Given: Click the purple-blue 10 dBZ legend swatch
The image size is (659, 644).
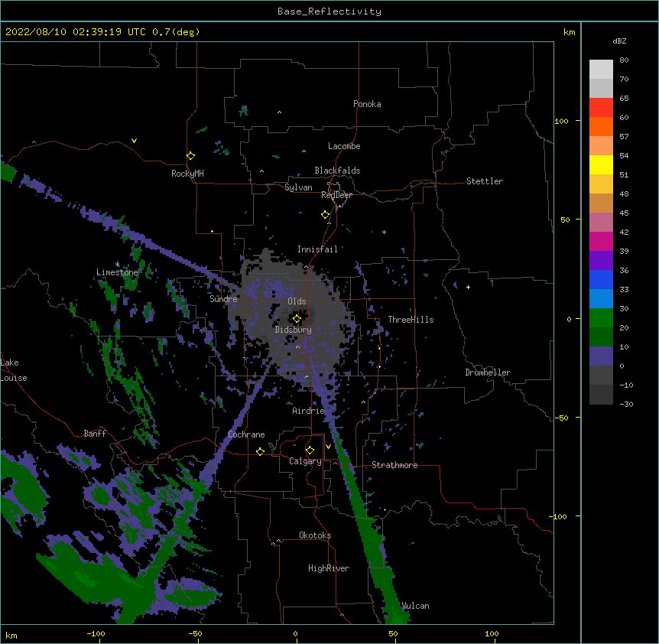Looking at the screenshot, I should click(601, 356).
